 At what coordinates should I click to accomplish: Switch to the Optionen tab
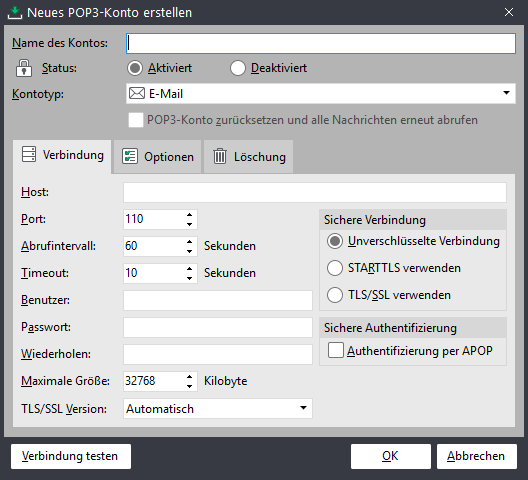pos(158,157)
